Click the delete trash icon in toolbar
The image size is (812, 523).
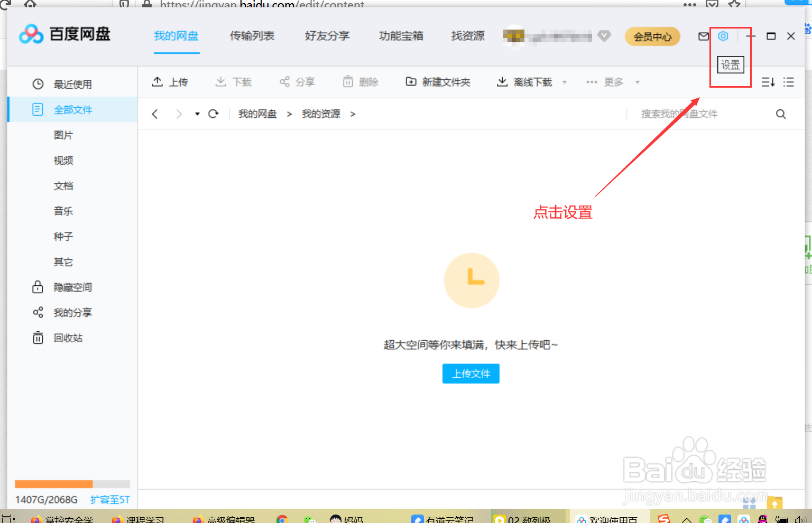tap(348, 81)
